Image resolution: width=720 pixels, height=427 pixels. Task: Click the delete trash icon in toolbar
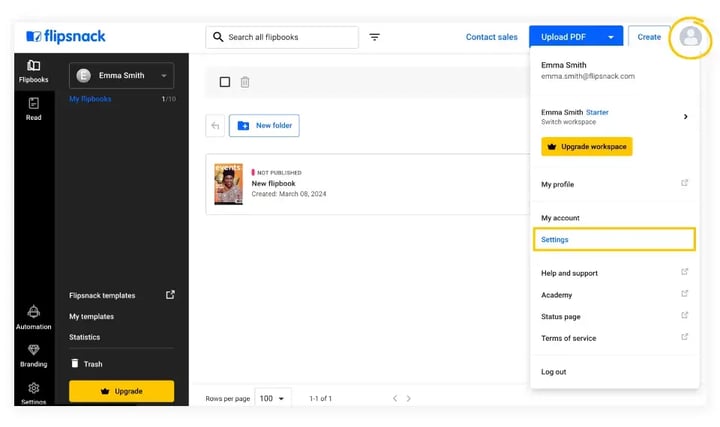[245, 82]
